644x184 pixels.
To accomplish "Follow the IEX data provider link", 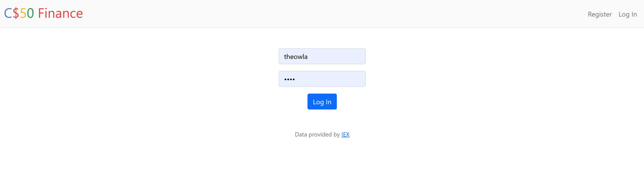I will tap(345, 135).
